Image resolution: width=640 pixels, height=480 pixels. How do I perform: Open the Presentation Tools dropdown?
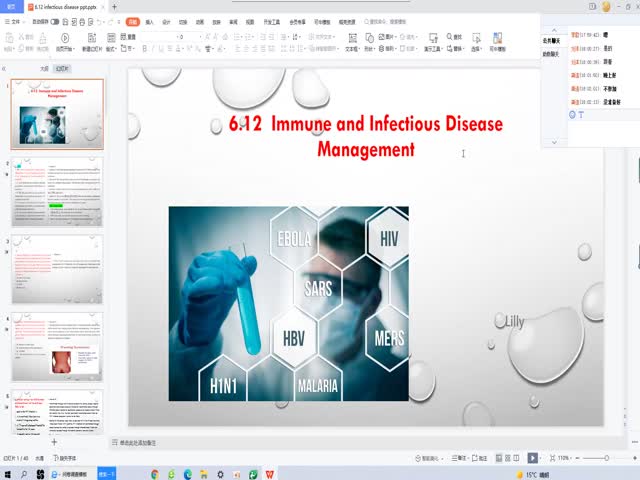[433, 42]
